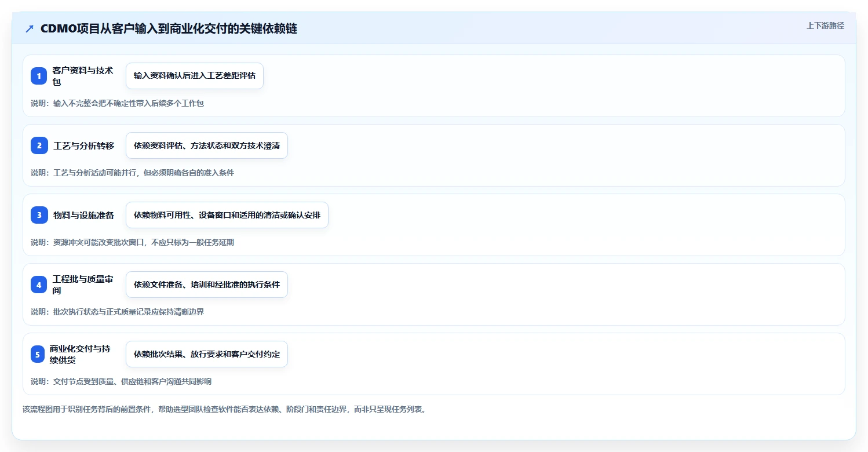The height and width of the screenshot is (452, 868).
Task: Click the note 资源冲突可能改变批次窗口
Action: click(x=133, y=242)
